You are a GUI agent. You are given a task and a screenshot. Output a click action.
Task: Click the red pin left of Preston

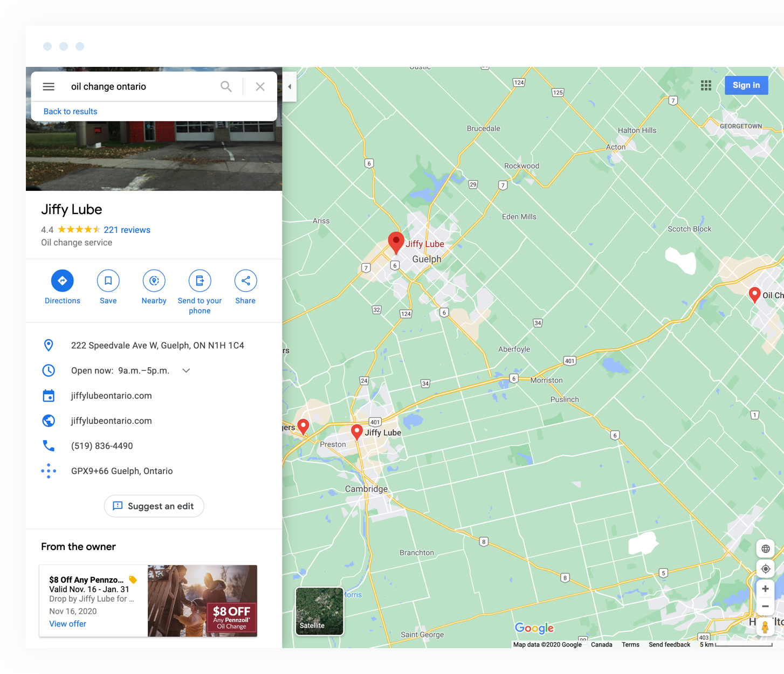(304, 427)
